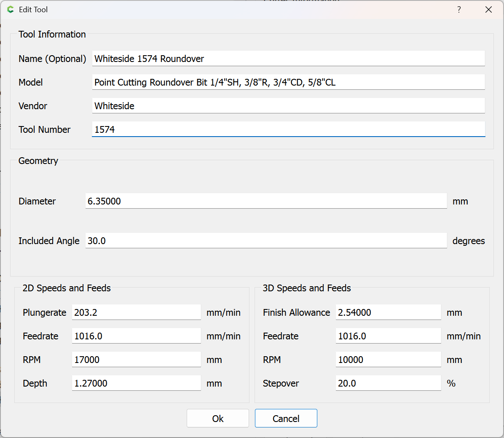Click the Name (Optional) input field
The width and height of the screenshot is (504, 438).
[x=288, y=59]
